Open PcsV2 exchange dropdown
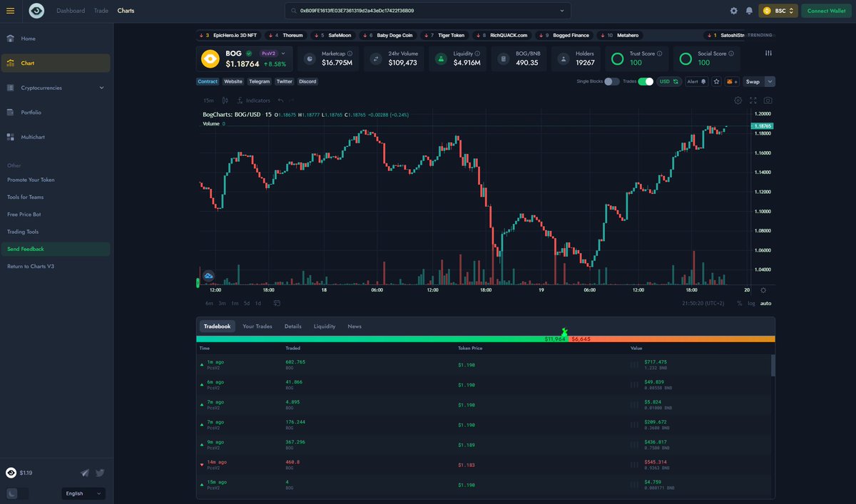 [273, 53]
